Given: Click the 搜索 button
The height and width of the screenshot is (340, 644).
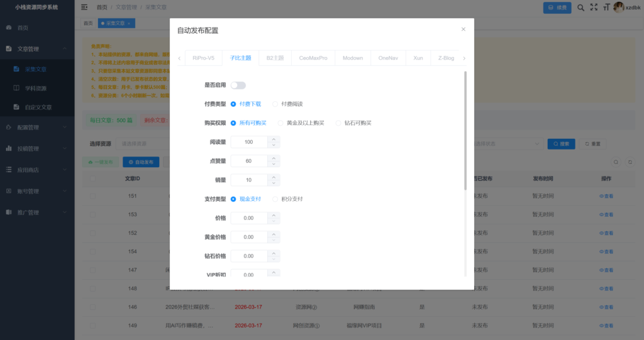Looking at the screenshot, I should click(x=561, y=144).
